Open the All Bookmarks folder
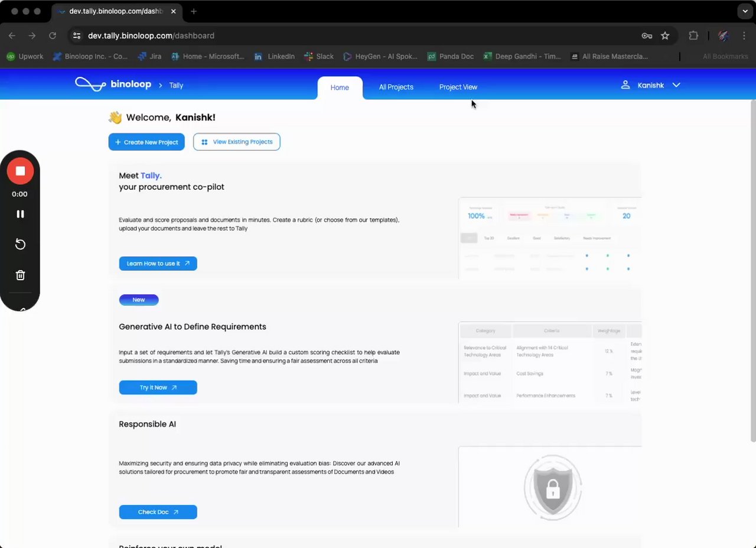756x548 pixels. click(725, 57)
